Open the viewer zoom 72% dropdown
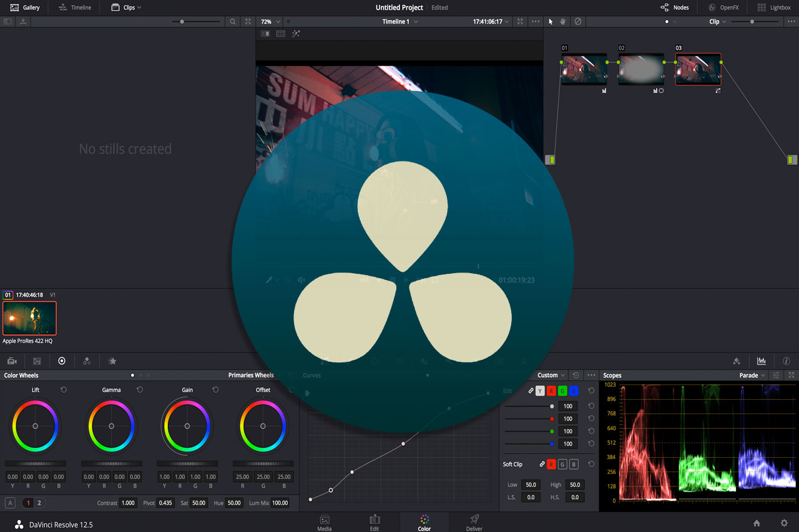The image size is (799, 532). [x=269, y=21]
